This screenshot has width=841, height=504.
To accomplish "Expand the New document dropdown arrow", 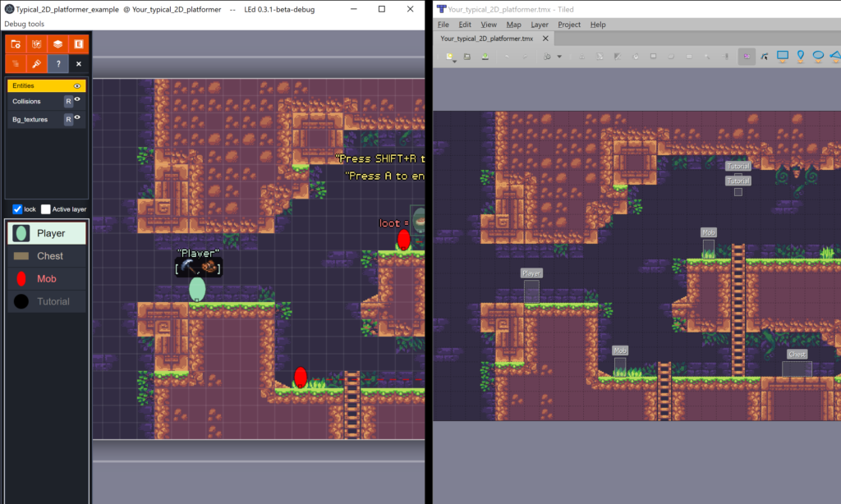I will pyautogui.click(x=455, y=61).
